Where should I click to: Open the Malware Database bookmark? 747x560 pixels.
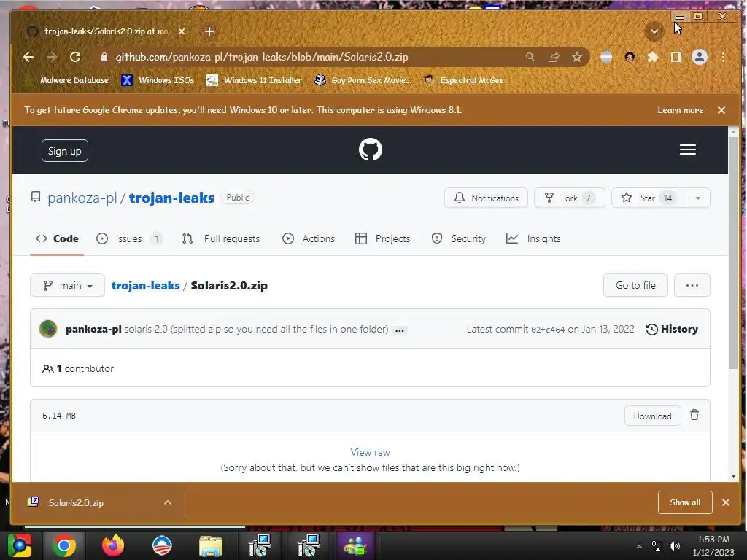coord(67,80)
